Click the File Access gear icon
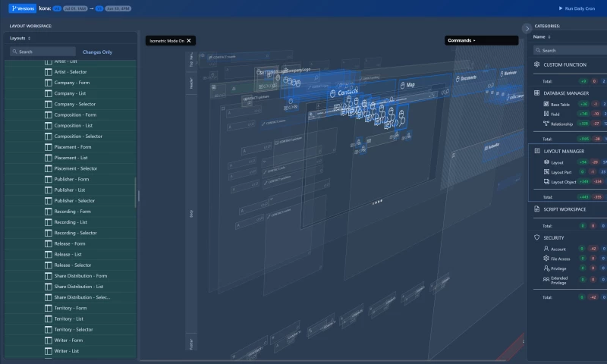Image resolution: width=607 pixels, height=364 pixels. 545,259
